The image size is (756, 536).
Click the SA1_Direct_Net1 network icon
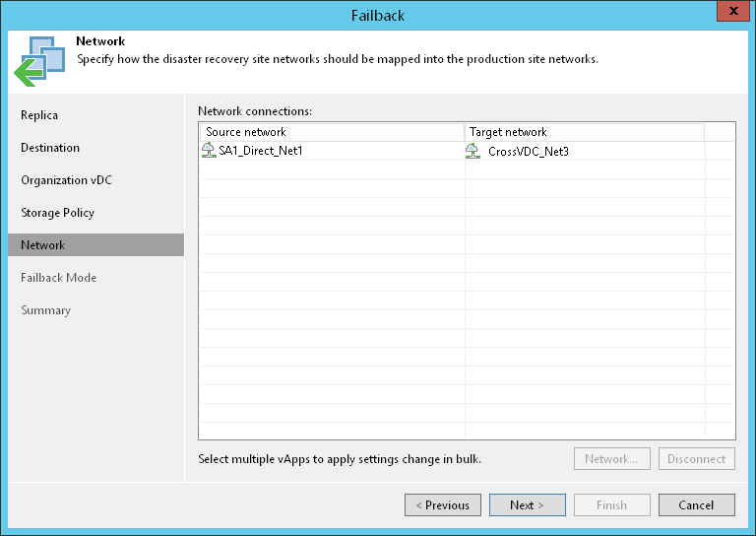(x=208, y=151)
